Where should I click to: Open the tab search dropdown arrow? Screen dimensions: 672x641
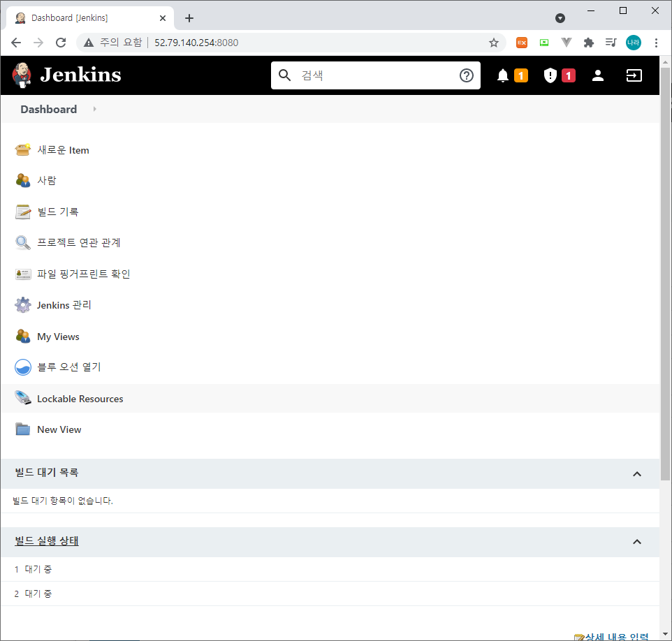click(x=560, y=18)
